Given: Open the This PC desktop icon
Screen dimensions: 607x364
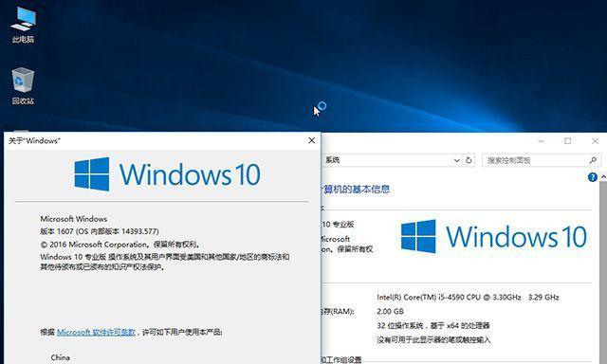Looking at the screenshot, I should (23, 24).
